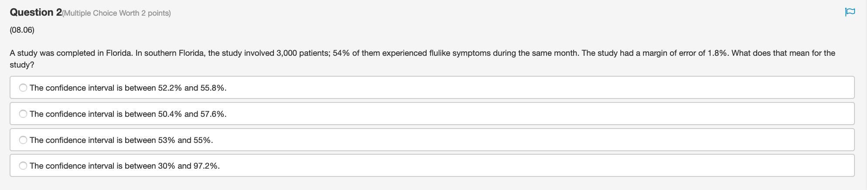Click answer text "between 52.2% and 55.8%"

(x=175, y=88)
